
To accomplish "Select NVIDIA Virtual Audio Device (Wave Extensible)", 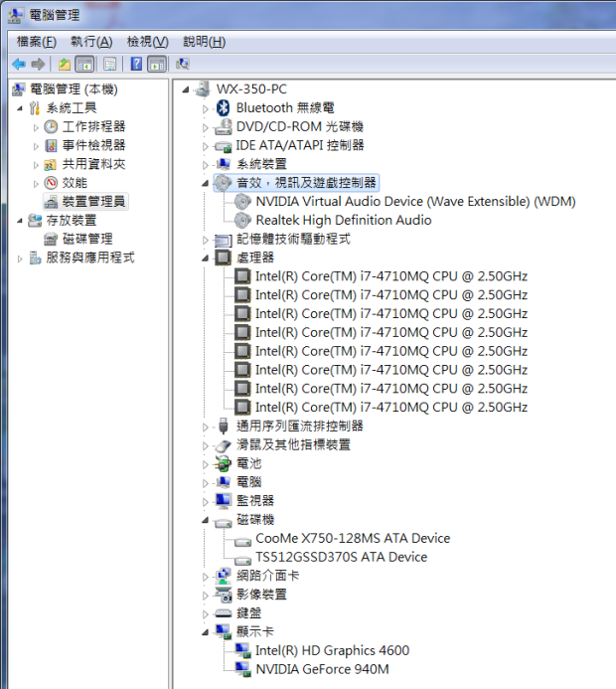I will coord(415,201).
